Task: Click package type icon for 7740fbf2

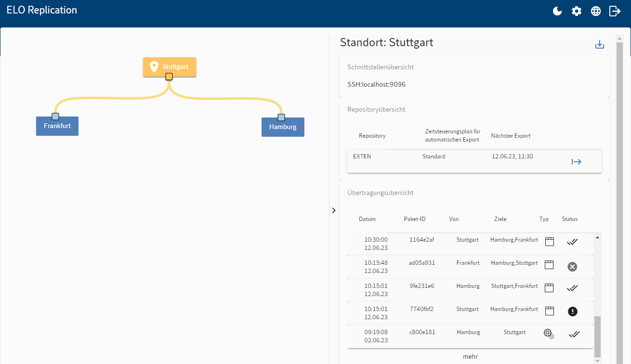Action: tap(549, 311)
